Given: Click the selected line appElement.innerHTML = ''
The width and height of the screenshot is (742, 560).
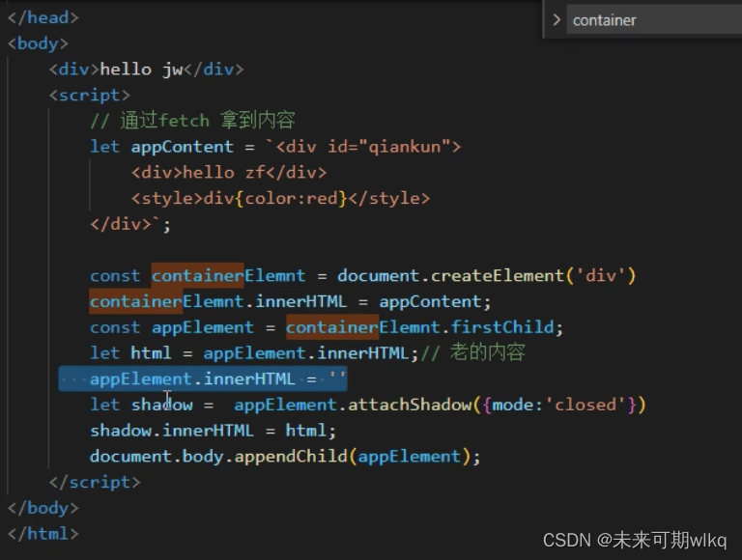Looking at the screenshot, I should pyautogui.click(x=203, y=378).
